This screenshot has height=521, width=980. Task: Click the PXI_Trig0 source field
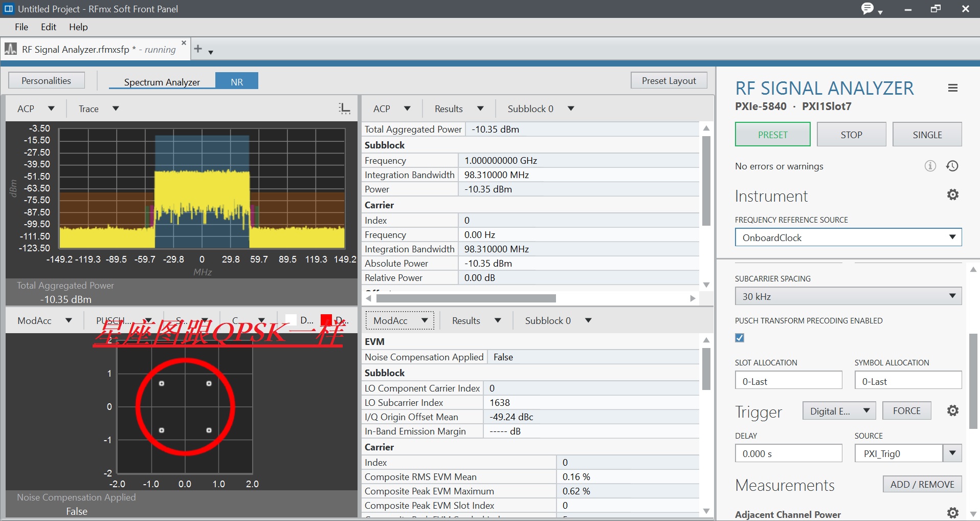(899, 453)
